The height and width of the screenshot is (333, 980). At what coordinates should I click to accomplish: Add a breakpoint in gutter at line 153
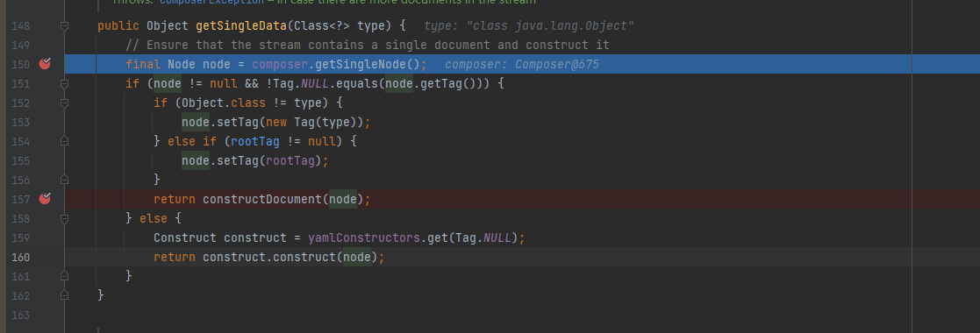pos(45,122)
